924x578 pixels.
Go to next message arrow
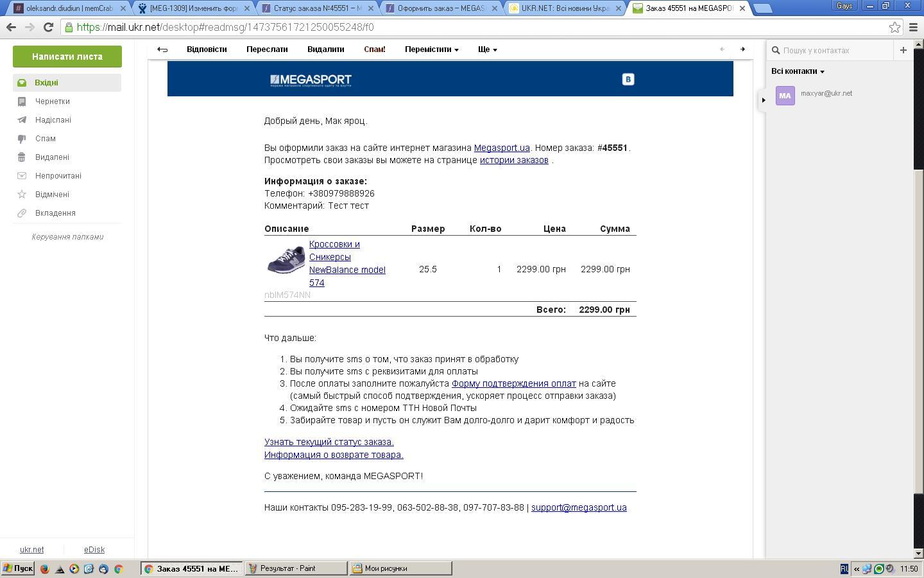coord(742,49)
